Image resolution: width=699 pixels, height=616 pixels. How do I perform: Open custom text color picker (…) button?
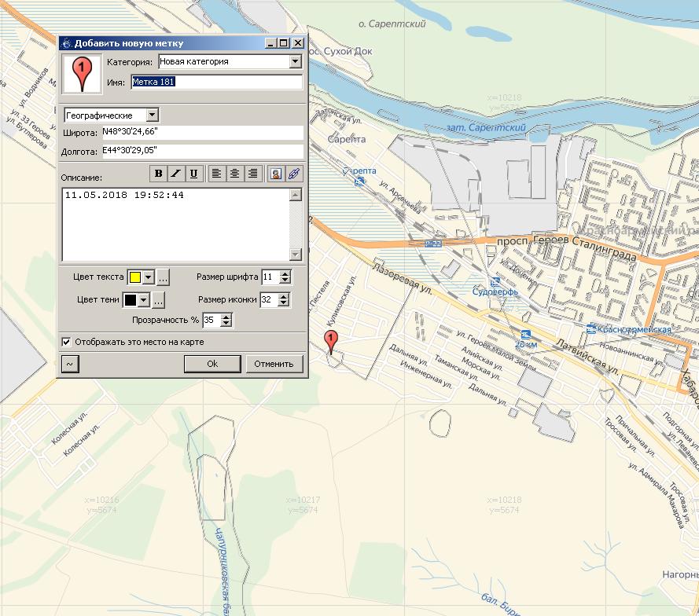coord(164,277)
